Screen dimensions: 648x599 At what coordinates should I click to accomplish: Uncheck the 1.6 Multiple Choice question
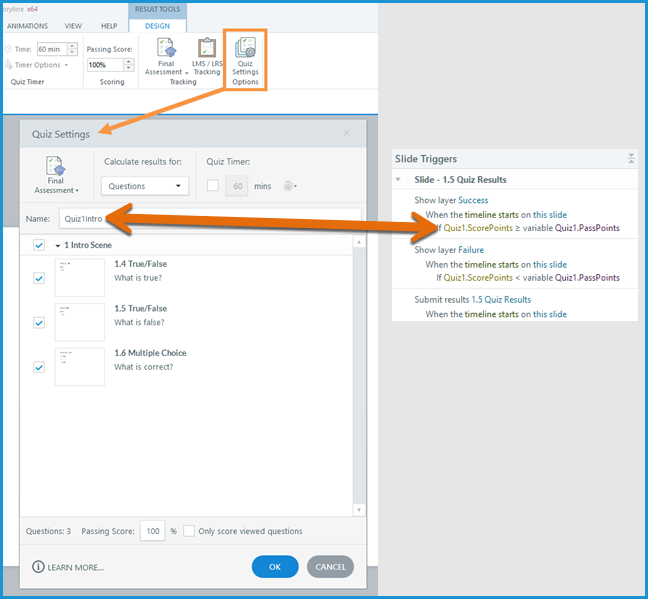pos(39,367)
